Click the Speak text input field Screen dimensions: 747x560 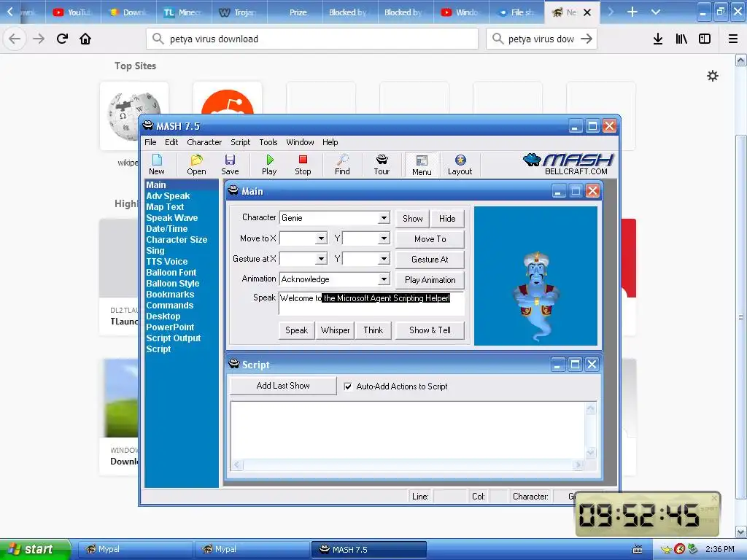[x=371, y=303]
